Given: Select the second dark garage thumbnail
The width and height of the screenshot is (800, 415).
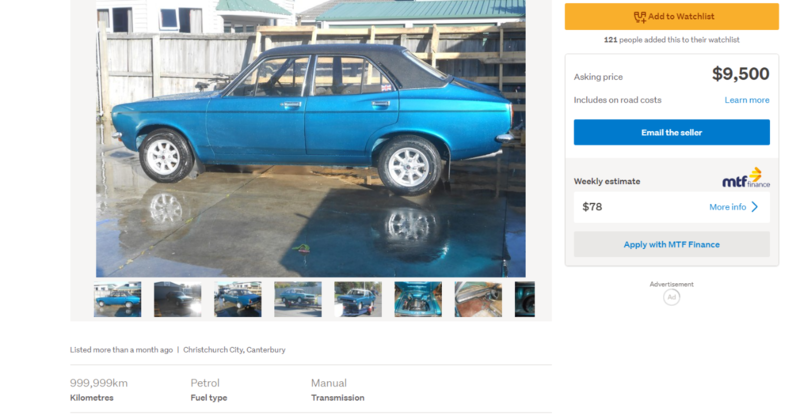Looking at the screenshot, I should (178, 299).
